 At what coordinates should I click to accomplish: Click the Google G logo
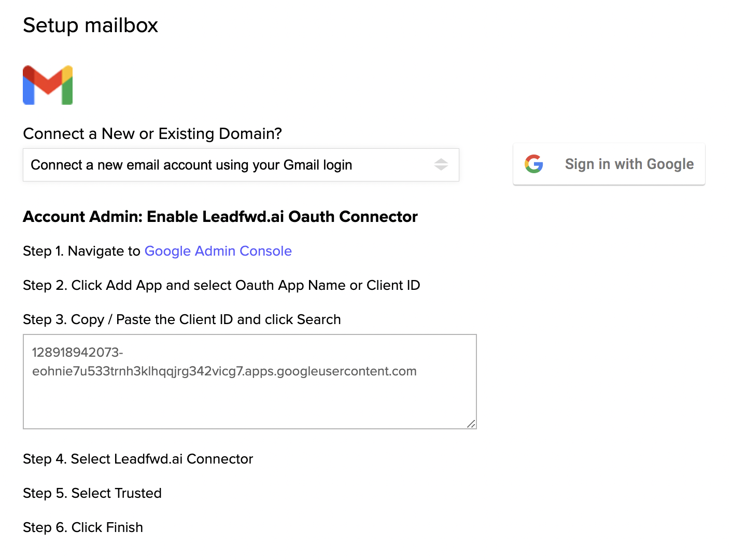(x=533, y=164)
